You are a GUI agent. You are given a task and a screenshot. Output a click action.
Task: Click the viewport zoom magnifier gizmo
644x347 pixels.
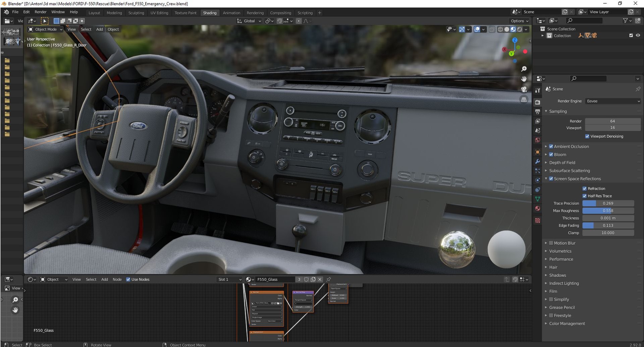[x=524, y=69]
